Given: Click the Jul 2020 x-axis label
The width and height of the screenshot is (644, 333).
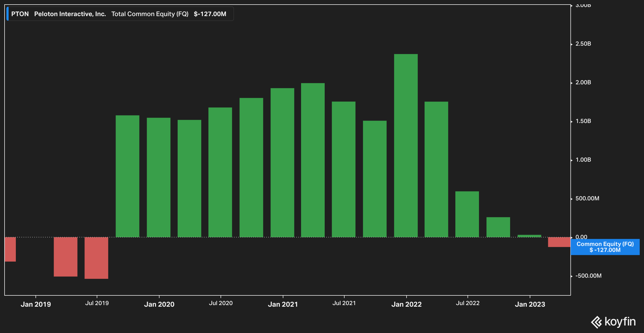Looking at the screenshot, I should click(x=221, y=303).
